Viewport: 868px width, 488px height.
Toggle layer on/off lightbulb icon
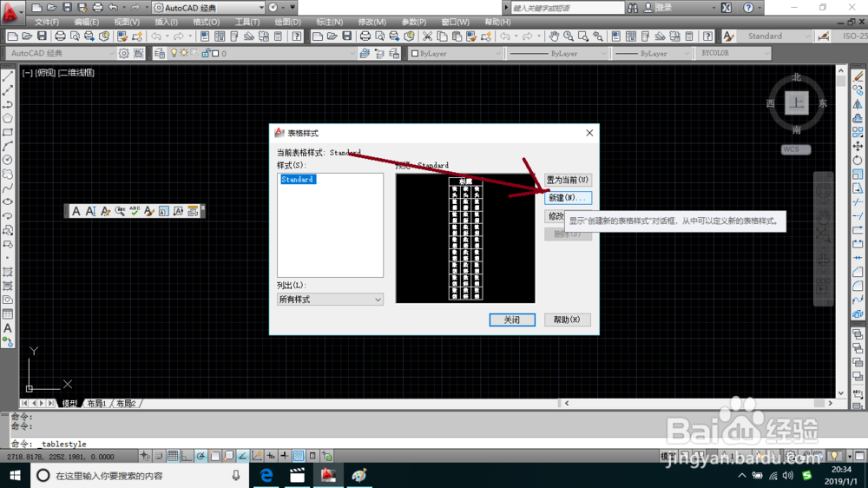174,53
